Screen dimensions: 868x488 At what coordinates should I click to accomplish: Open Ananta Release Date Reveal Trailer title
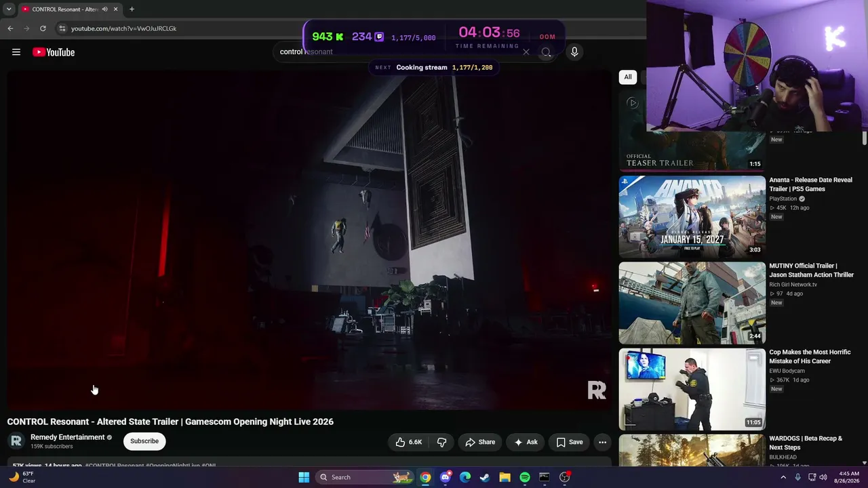pos(810,184)
